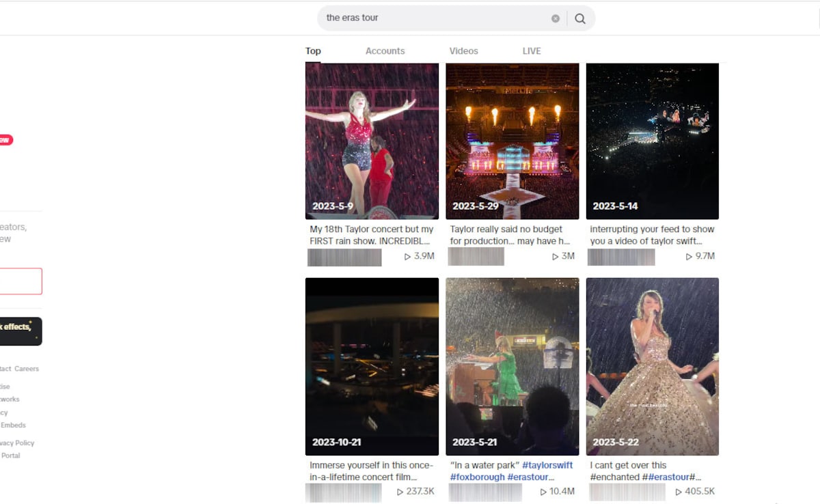The height and width of the screenshot is (504, 820).
Task: Click the magnifying glass search icon
Action: [x=580, y=18]
